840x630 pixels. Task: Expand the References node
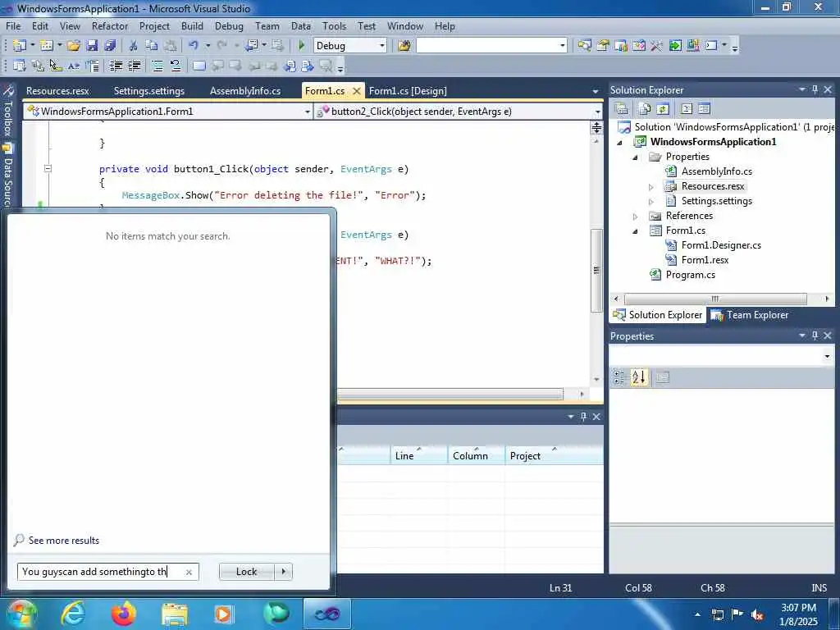pyautogui.click(x=636, y=217)
